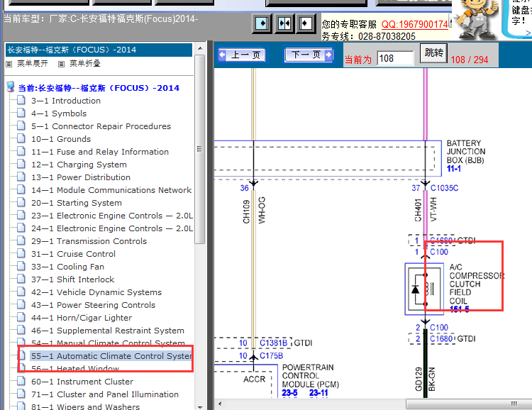This screenshot has height=410, width=532.
Task: Click the tree panel vertical scrollbar thumb
Action: (x=200, y=149)
